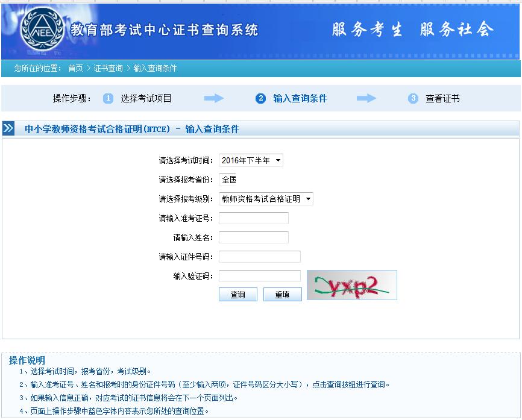Expand the 报考级别 dropdown
Screen dimensions: 522x420
pyautogui.click(x=266, y=199)
